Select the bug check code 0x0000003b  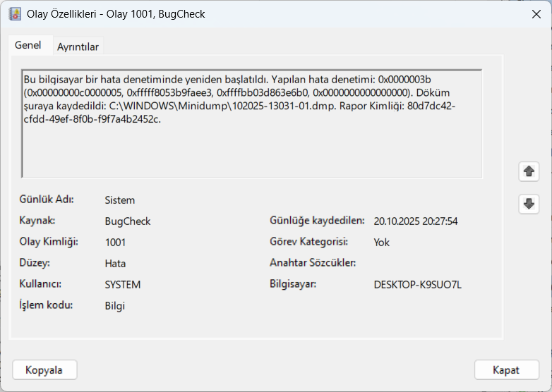coord(404,80)
